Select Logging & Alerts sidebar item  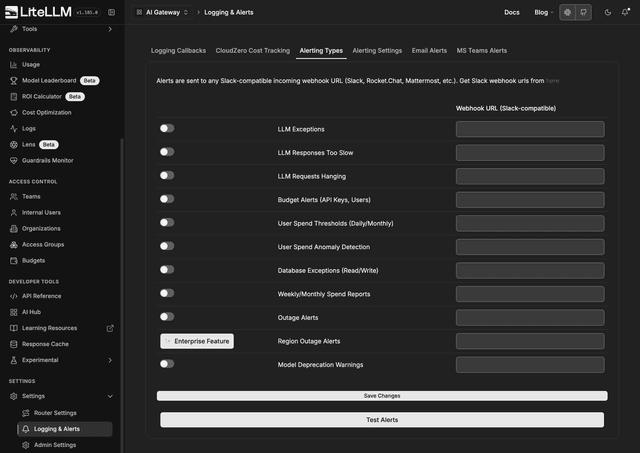pyautogui.click(x=65, y=429)
